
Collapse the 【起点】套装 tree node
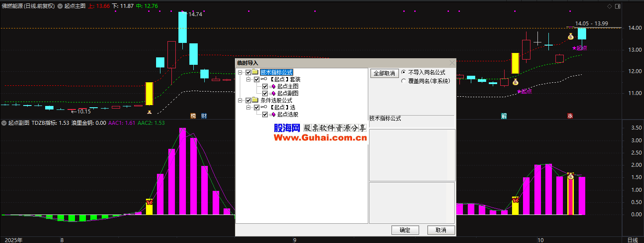pos(248,79)
